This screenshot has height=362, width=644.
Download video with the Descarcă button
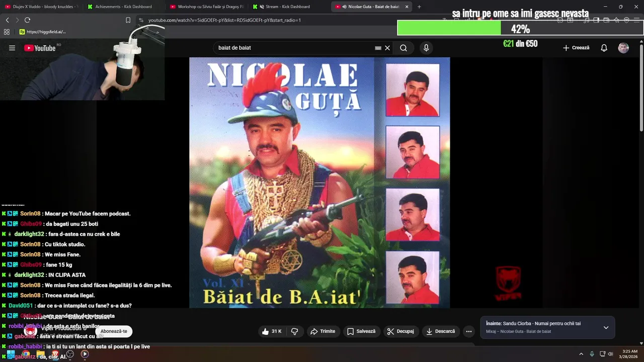440,331
